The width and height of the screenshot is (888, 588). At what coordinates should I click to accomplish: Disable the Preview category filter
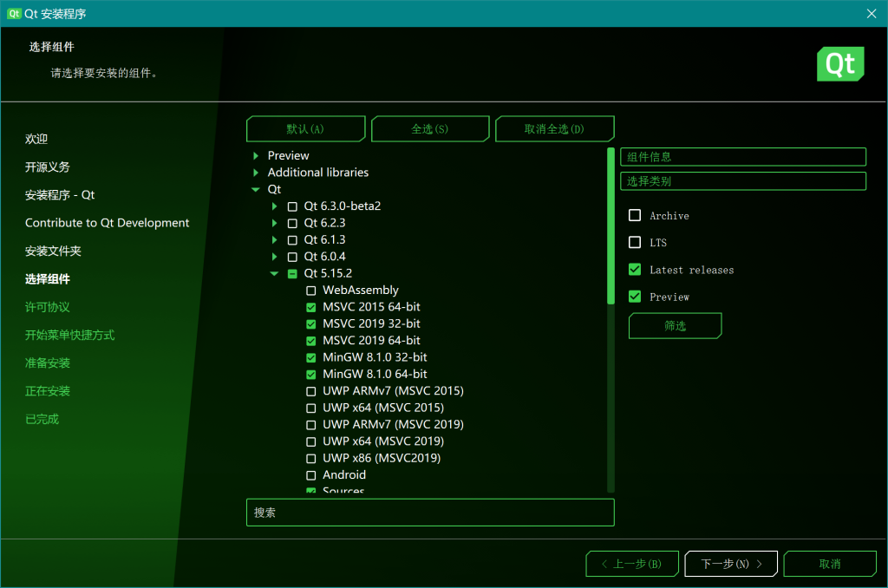point(635,297)
